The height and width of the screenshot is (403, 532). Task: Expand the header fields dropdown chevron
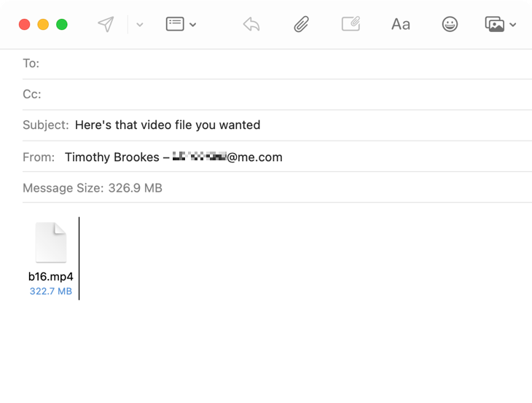click(193, 25)
